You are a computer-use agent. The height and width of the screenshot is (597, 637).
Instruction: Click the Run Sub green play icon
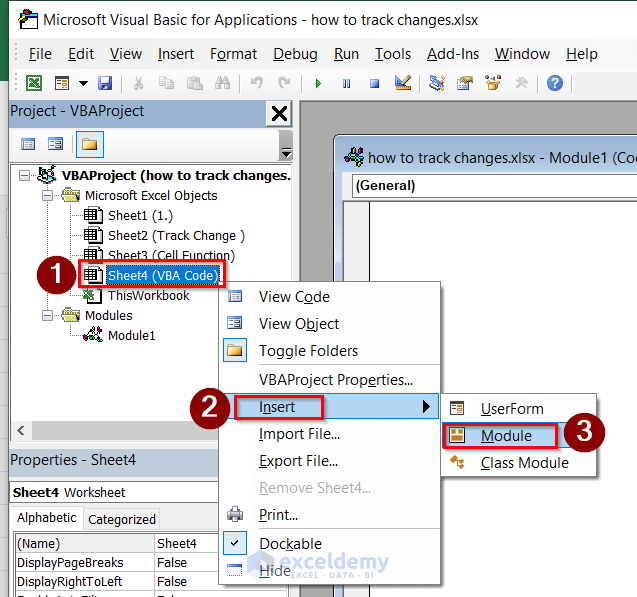point(318,84)
